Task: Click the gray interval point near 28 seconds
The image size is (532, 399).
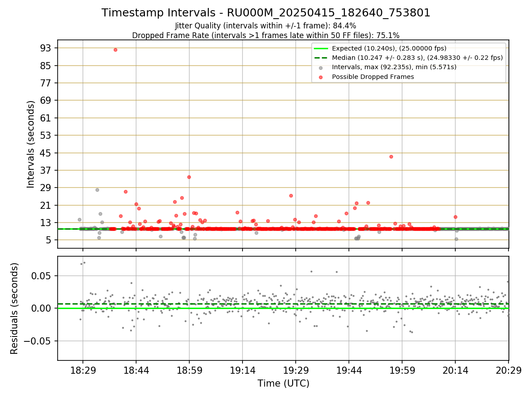Action: [97, 190]
